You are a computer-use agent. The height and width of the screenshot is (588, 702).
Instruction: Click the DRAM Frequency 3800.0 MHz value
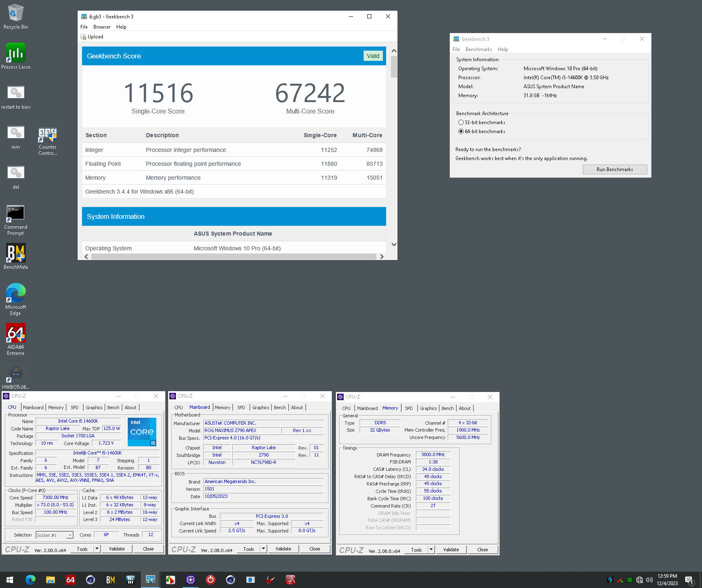433,454
